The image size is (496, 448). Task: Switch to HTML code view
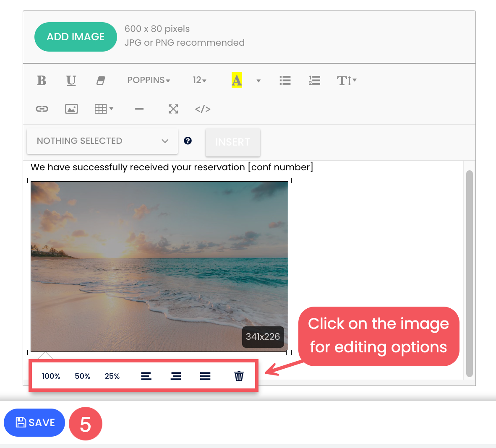tap(203, 109)
